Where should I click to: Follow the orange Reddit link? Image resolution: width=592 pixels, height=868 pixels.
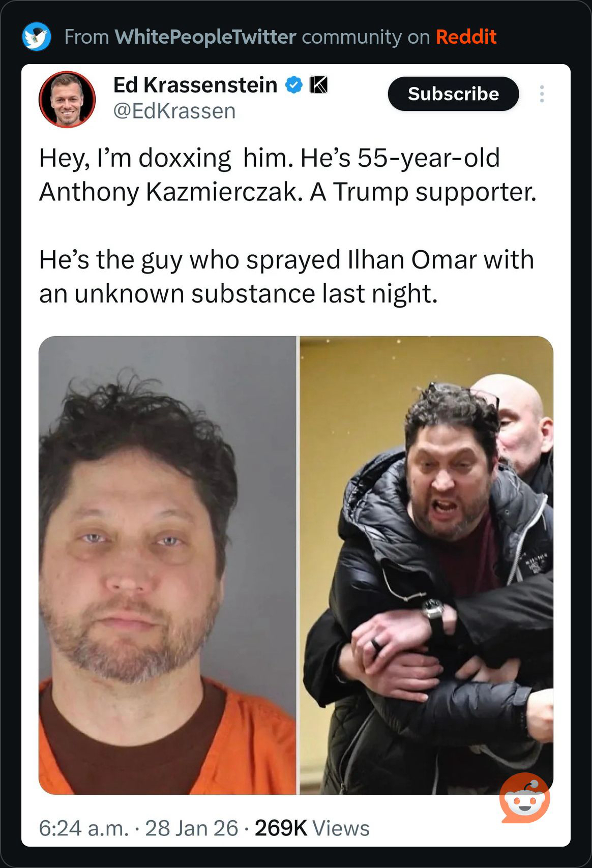(466, 37)
